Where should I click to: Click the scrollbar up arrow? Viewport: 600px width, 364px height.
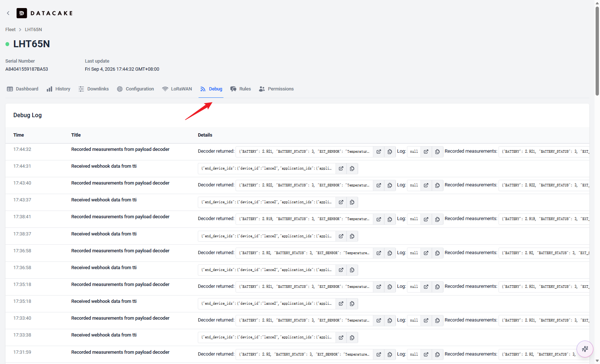pyautogui.click(x=597, y=3)
